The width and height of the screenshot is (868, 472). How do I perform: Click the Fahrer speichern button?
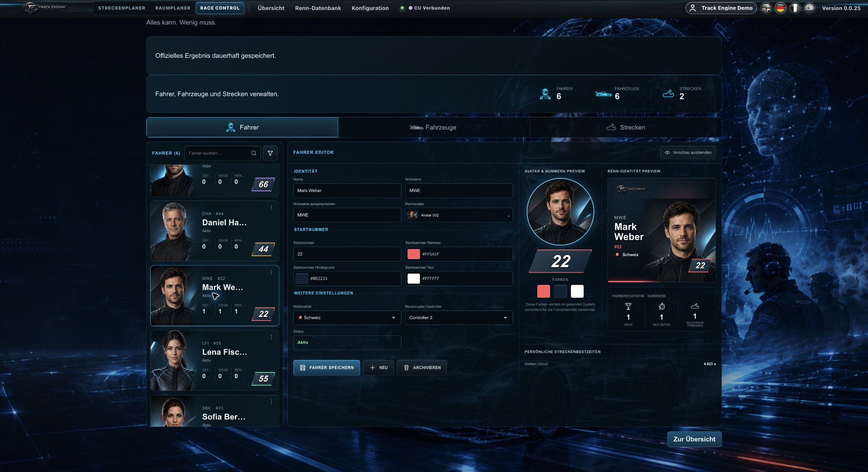[326, 368]
